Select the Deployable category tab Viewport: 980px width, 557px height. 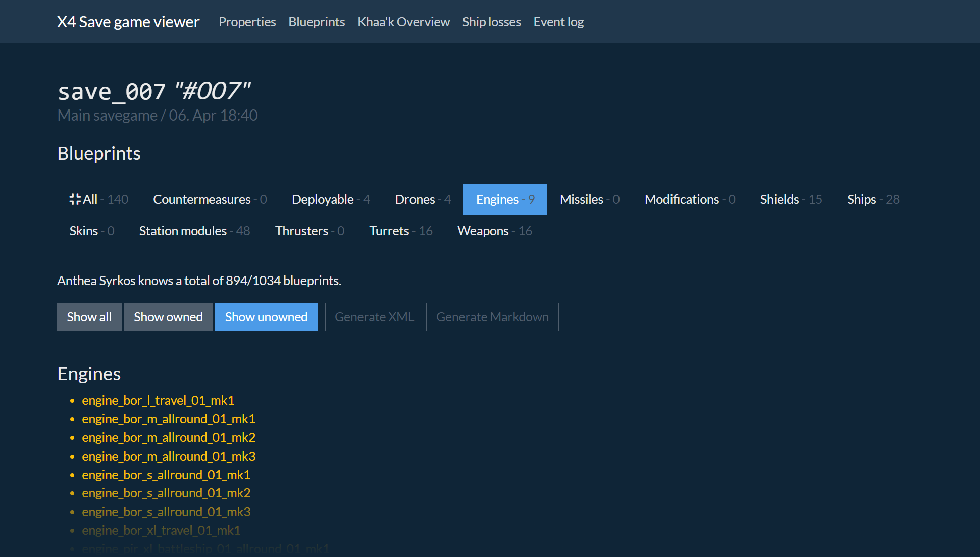pos(331,199)
